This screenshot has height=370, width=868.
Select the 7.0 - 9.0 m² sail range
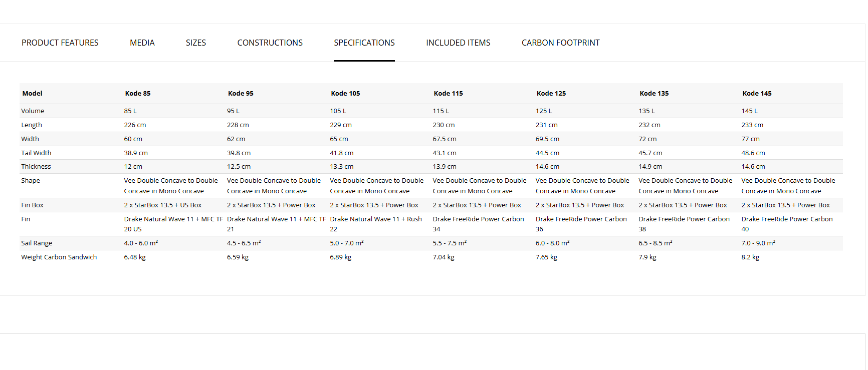758,243
